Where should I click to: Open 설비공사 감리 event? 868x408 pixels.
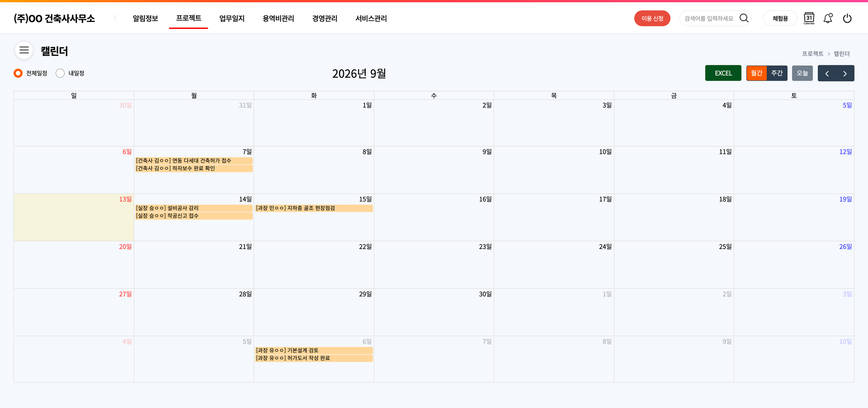[194, 208]
